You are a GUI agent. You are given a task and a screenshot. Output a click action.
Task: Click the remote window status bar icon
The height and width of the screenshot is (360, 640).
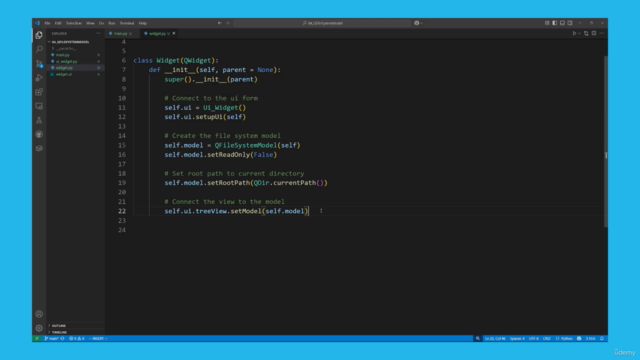[37, 338]
